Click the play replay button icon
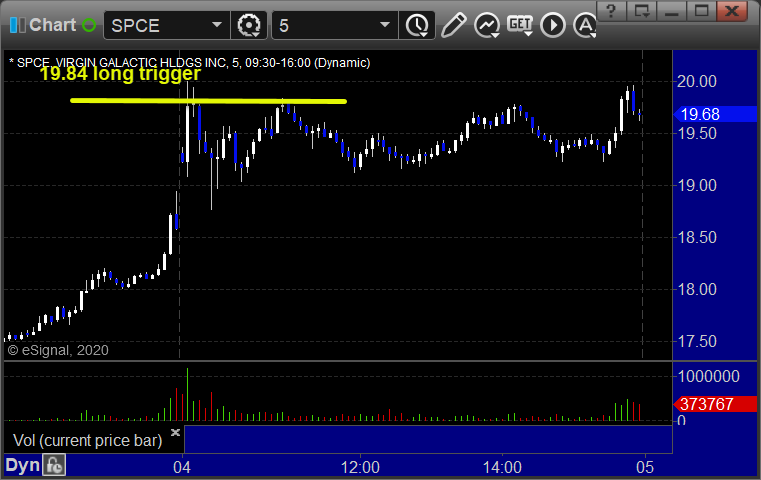761x480 pixels. tap(553, 25)
